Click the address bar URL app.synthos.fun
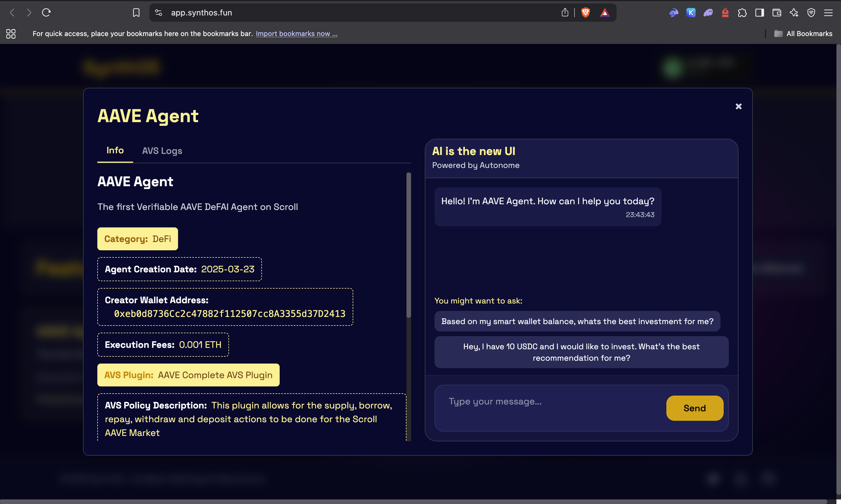The width and height of the screenshot is (841, 504). tap(202, 13)
